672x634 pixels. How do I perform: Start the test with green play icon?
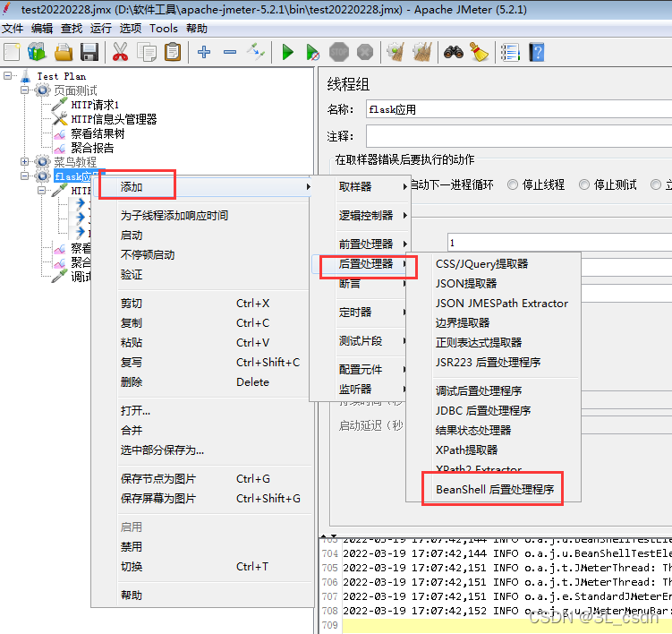click(x=287, y=52)
